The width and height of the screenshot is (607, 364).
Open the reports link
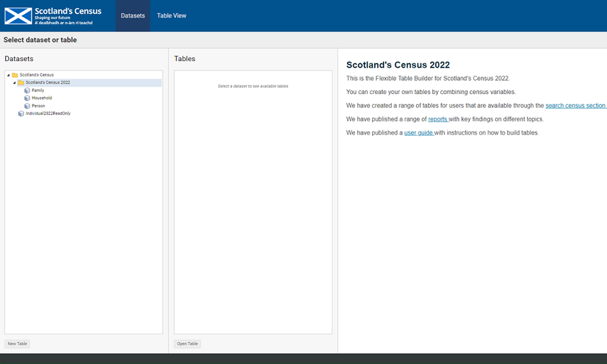click(438, 119)
